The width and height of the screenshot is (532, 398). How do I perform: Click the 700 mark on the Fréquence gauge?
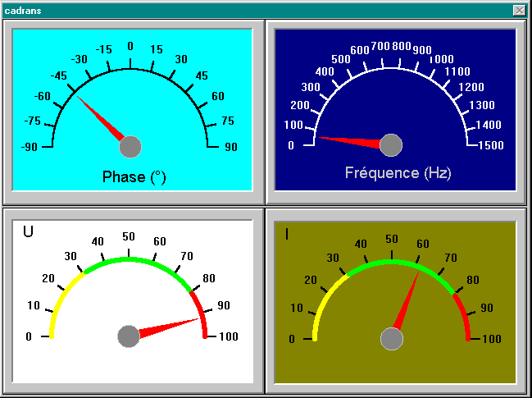pyautogui.click(x=380, y=46)
